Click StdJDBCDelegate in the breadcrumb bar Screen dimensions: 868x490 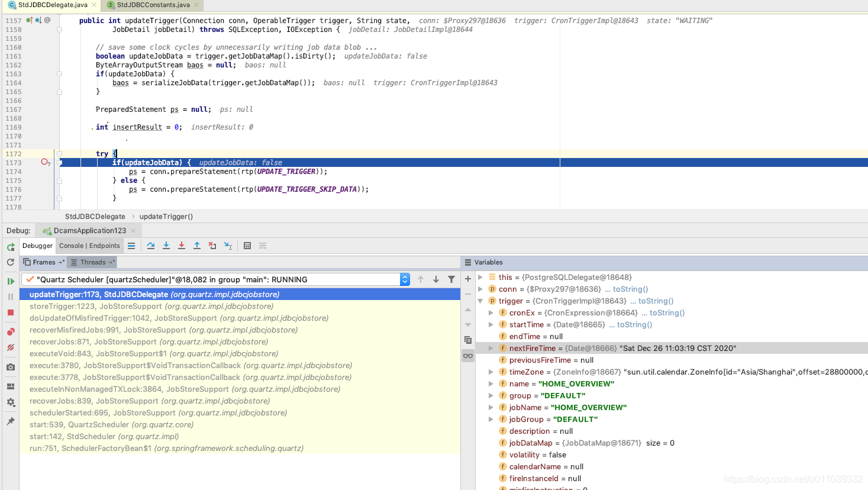click(x=95, y=217)
